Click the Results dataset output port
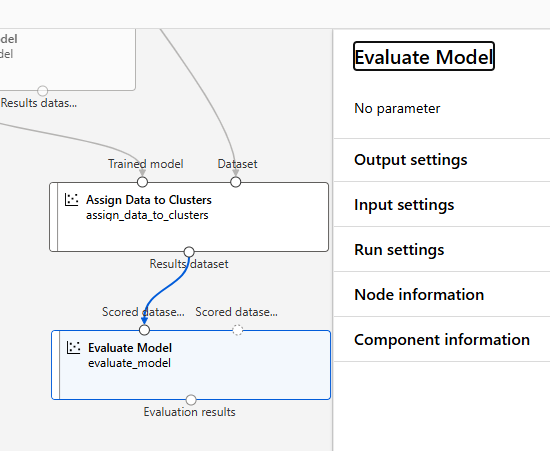 [189, 252]
